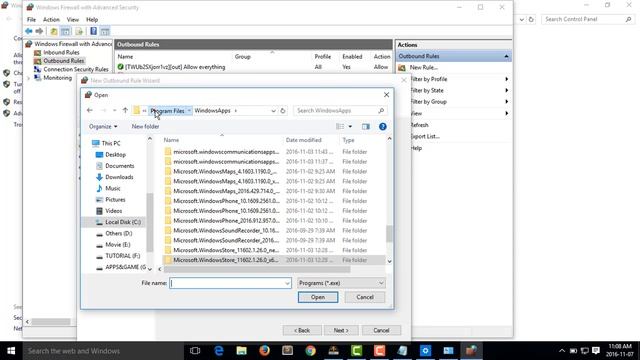Viewport: 640px width, 360px height.
Task: Click the File name input field
Action: [x=227, y=283]
